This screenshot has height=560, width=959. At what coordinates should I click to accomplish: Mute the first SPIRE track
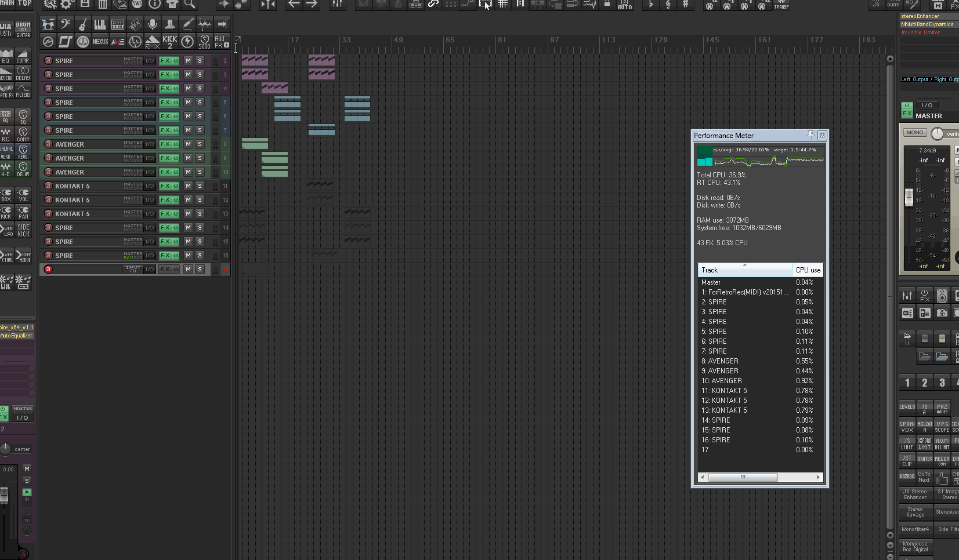pos(188,61)
